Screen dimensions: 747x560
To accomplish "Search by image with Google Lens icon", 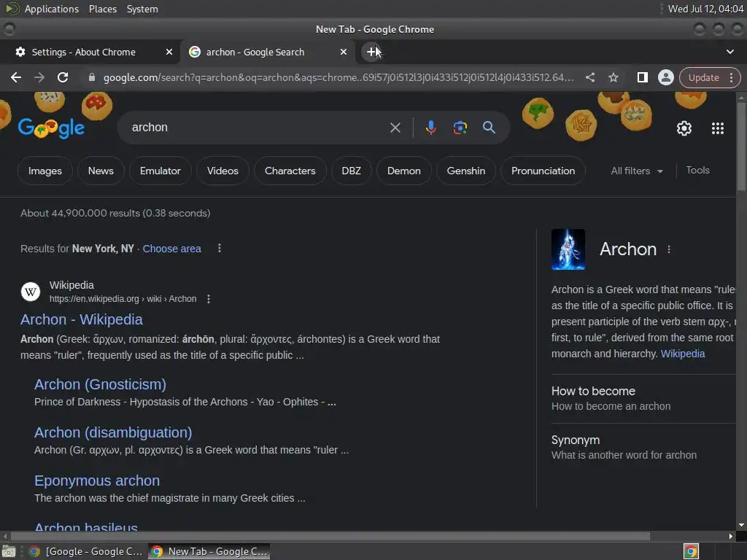I will (x=460, y=128).
